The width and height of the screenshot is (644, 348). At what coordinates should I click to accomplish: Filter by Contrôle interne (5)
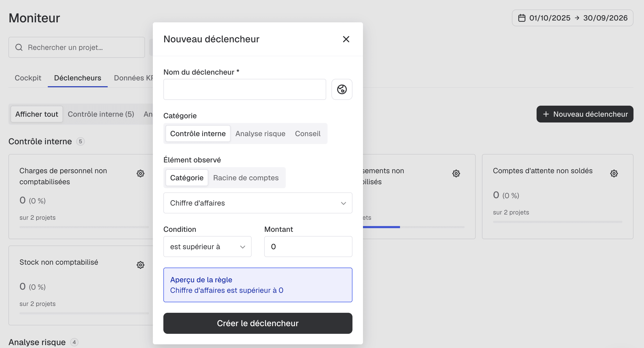(x=101, y=114)
